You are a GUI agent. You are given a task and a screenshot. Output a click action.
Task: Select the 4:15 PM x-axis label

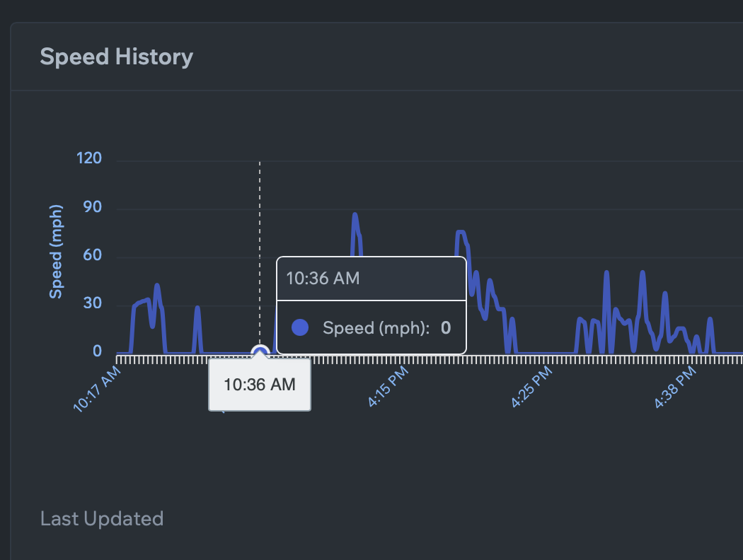(387, 387)
